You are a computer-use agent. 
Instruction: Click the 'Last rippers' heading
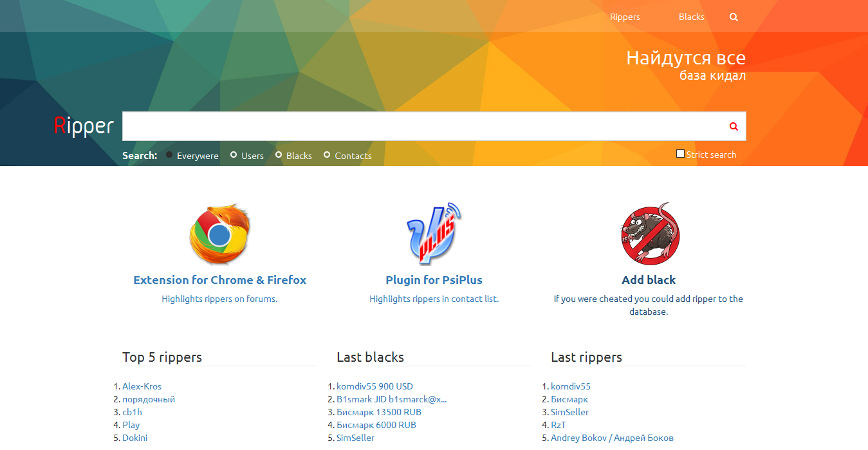(x=586, y=357)
